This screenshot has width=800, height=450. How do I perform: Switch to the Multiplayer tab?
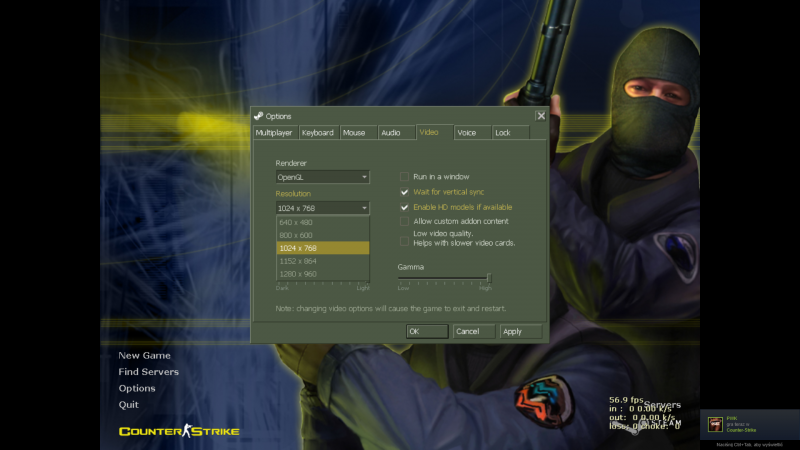tap(274, 132)
